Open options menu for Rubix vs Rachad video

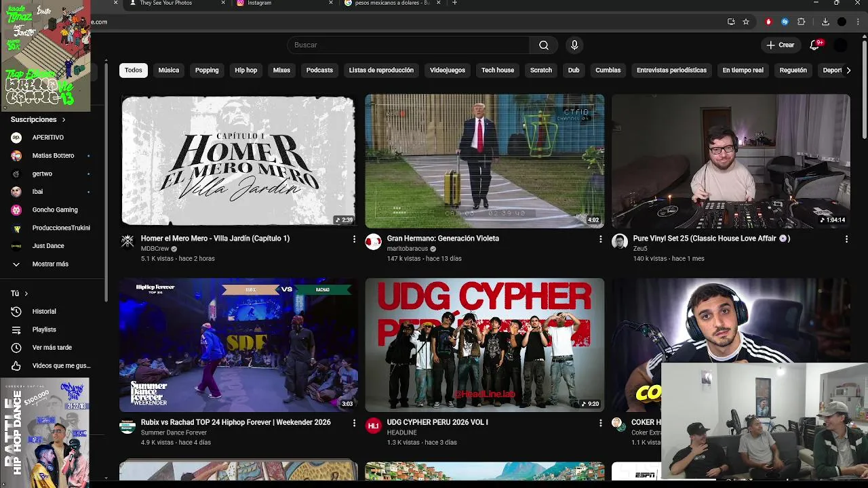pyautogui.click(x=353, y=423)
